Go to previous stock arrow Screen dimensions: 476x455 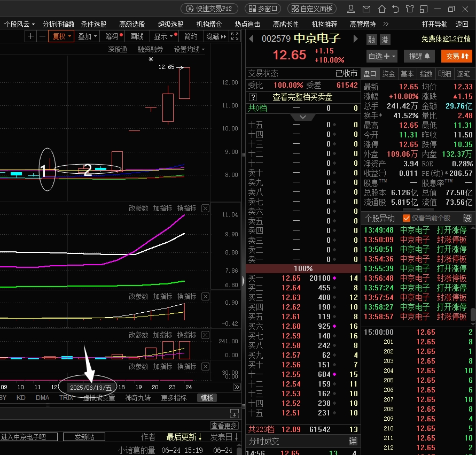[251, 39]
